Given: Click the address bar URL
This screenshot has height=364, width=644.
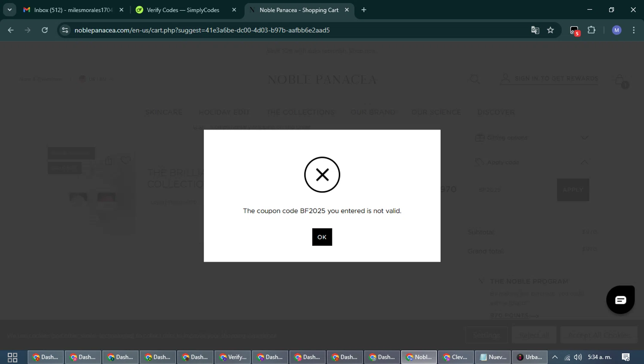Looking at the screenshot, I should (x=202, y=30).
